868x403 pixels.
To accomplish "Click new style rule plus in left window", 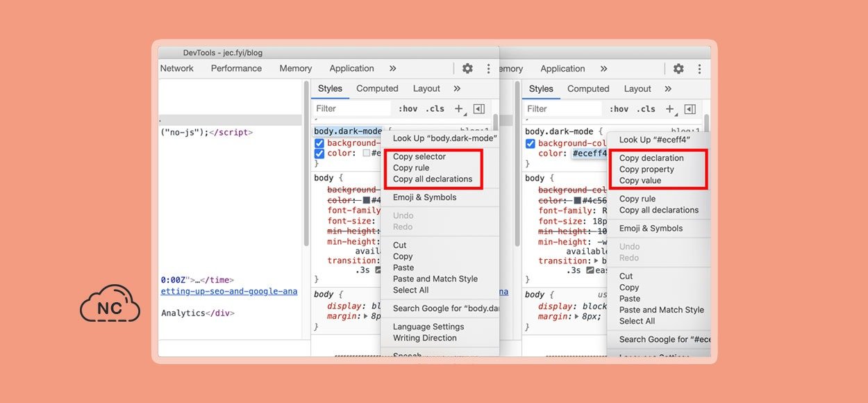I will [458, 108].
